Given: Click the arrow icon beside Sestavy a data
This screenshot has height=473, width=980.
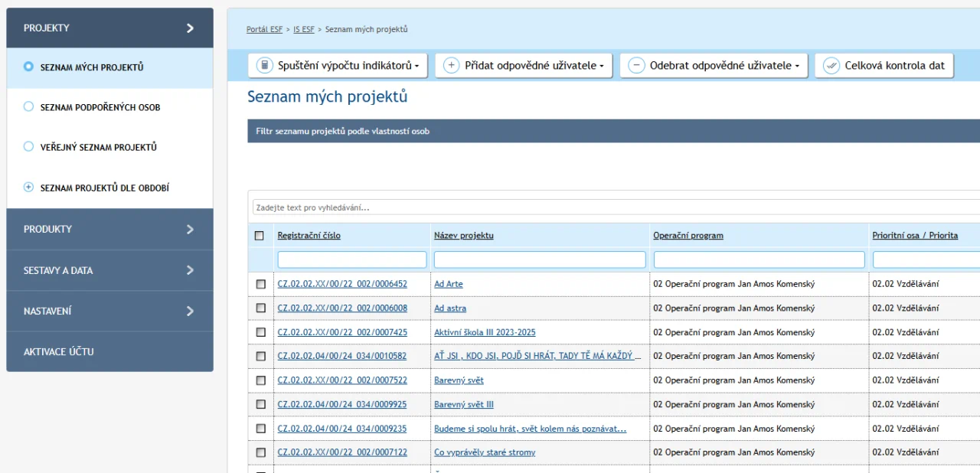Looking at the screenshot, I should point(190,270).
